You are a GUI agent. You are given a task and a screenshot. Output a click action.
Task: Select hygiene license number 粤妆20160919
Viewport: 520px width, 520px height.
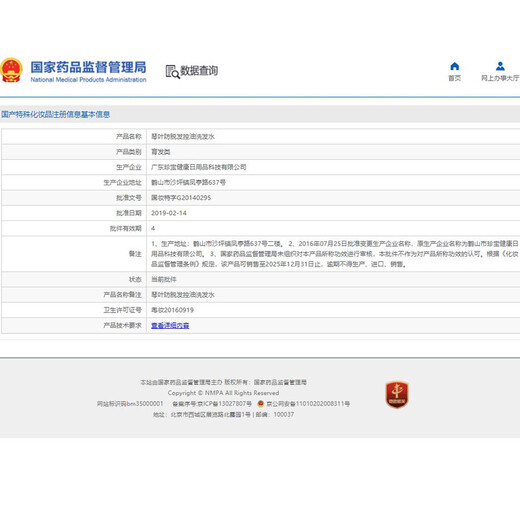click(x=172, y=310)
